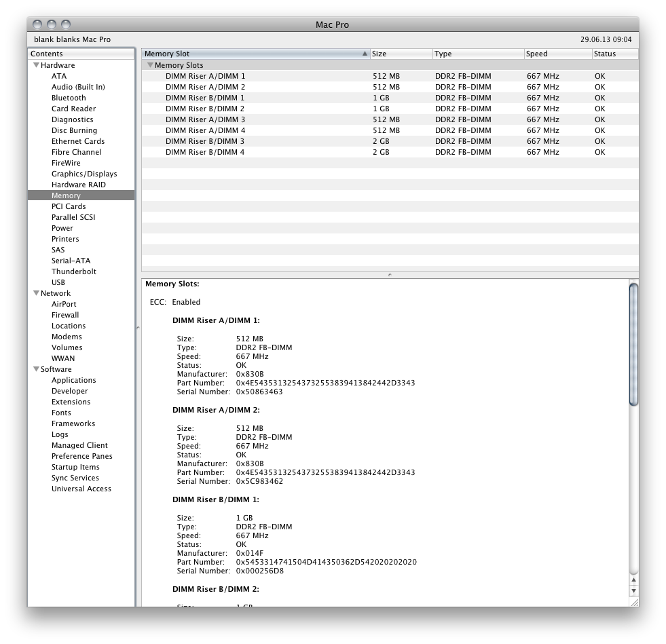Open Managed Client section
This screenshot has height=644, width=666.
click(80, 445)
